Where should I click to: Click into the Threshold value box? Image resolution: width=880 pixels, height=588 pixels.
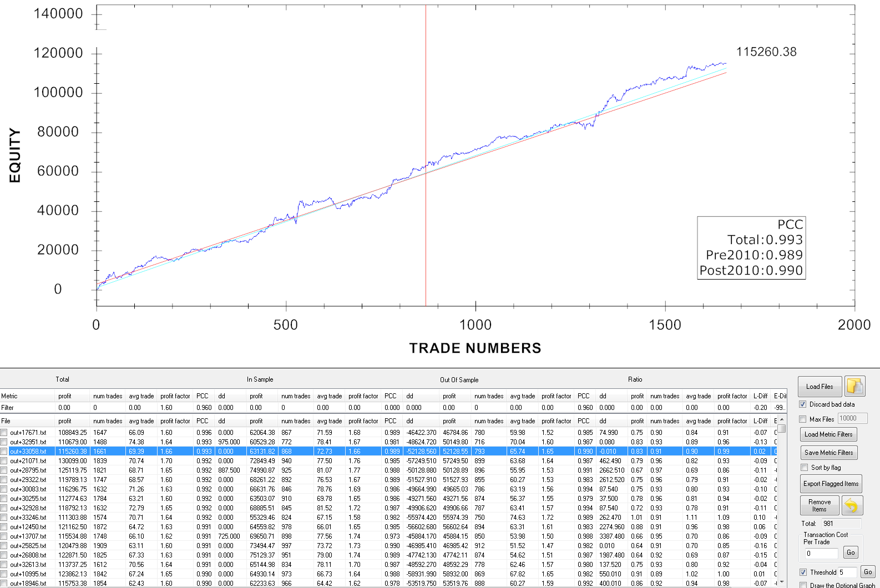(848, 572)
